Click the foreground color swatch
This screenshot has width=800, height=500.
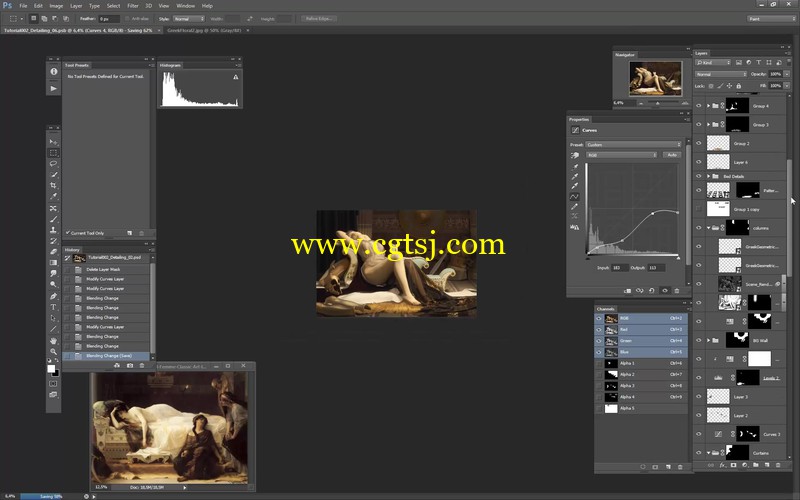pyautogui.click(x=51, y=369)
